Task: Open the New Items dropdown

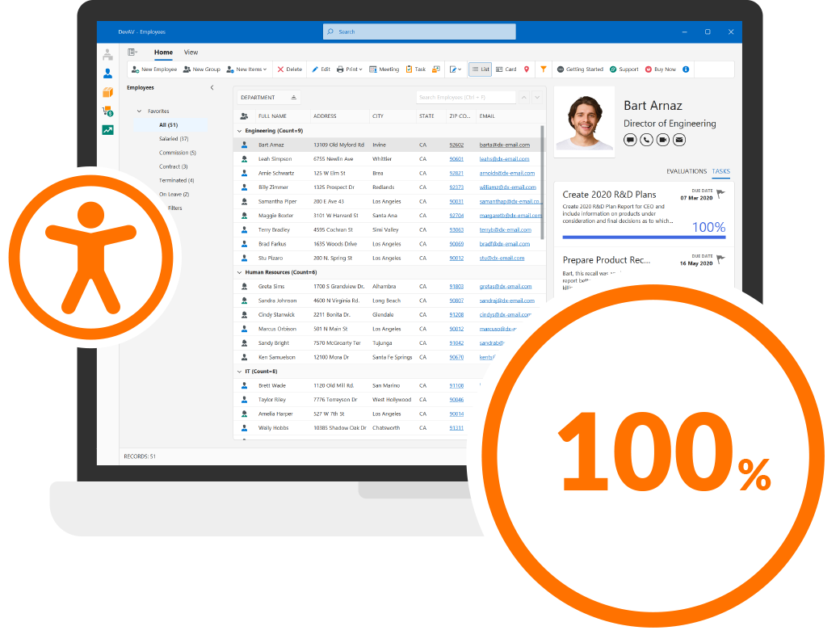Action: click(247, 69)
